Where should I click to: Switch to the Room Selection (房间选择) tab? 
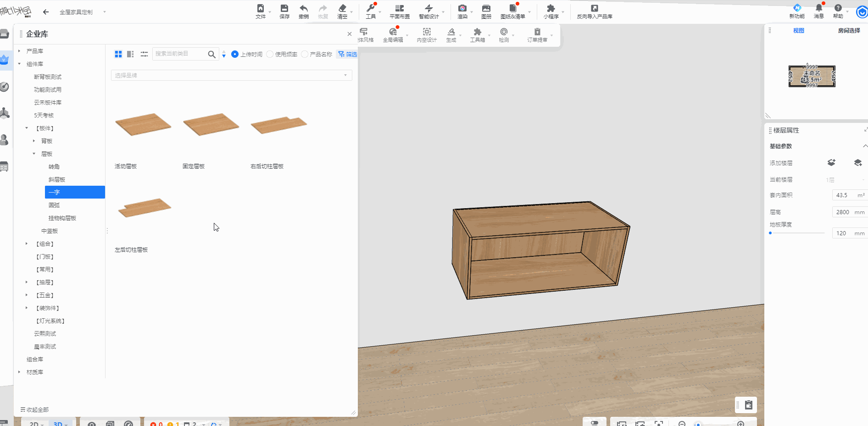coord(849,31)
